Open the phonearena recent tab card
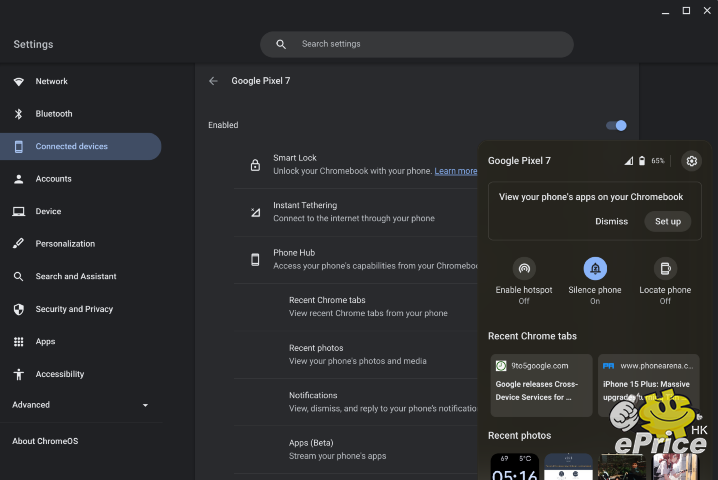Image resolution: width=718 pixels, height=480 pixels. 648,385
